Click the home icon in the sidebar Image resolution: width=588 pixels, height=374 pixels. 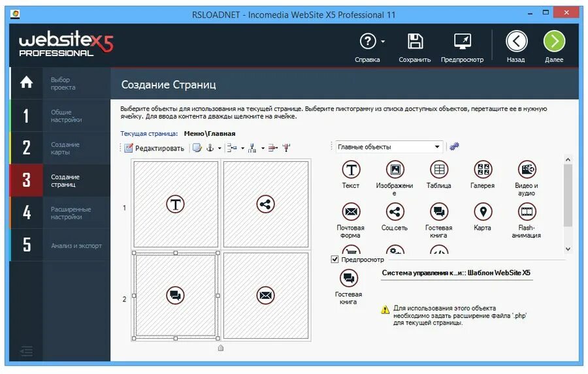pyautogui.click(x=26, y=82)
